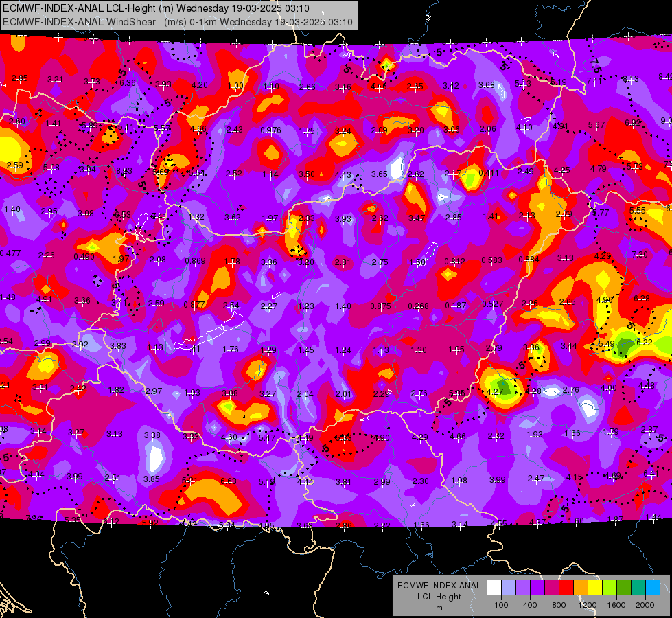Click the magenta legend swatch
The width and height of the screenshot is (672, 618).
pyautogui.click(x=552, y=587)
